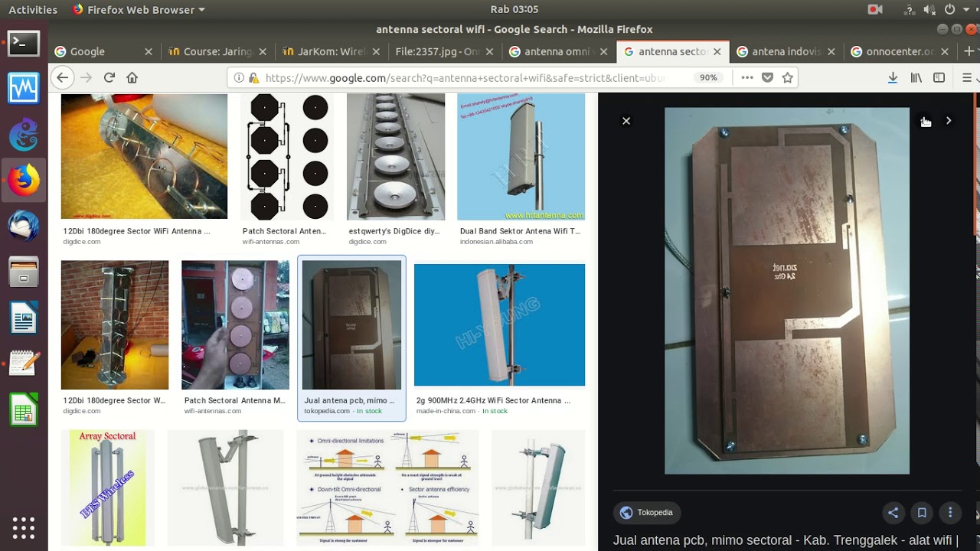Close the onnocenter.or tab
980x551 pixels.
point(945,51)
